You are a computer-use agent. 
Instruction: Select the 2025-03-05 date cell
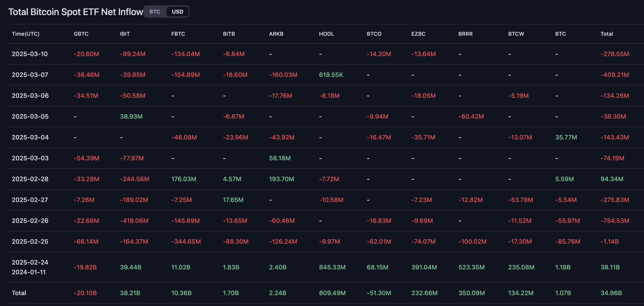point(30,116)
